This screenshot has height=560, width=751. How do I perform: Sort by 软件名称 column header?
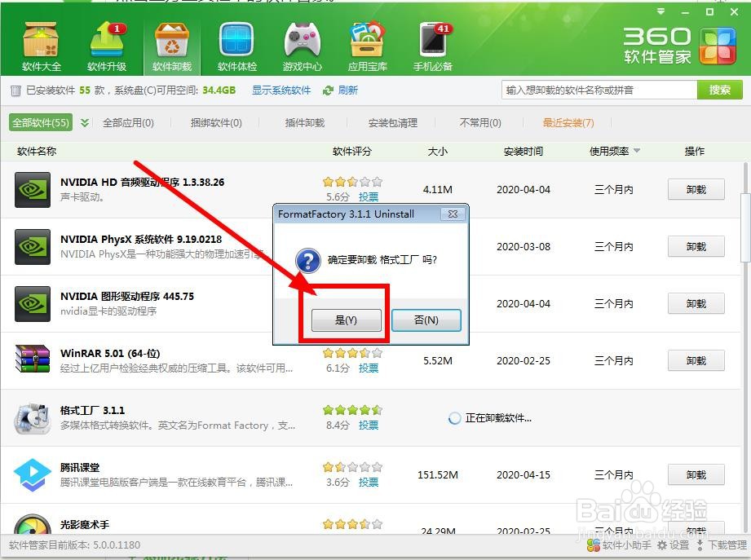tap(37, 152)
